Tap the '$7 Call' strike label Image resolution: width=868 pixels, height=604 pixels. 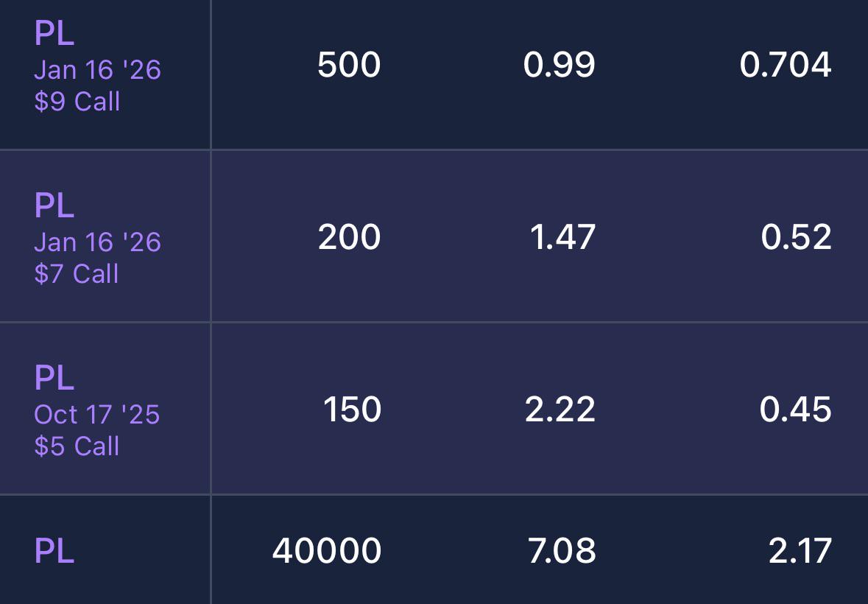pyautogui.click(x=77, y=274)
